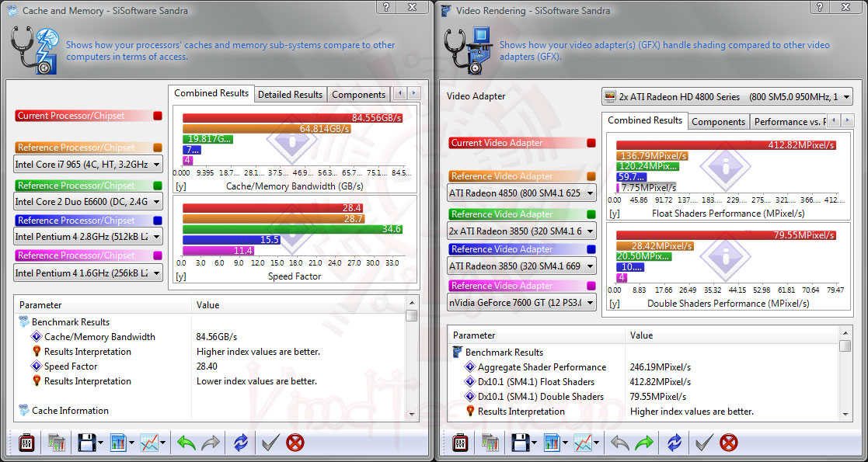The width and height of the screenshot is (868, 462).
Task: Click the red cancel icon in Video Rendering
Action: (729, 443)
